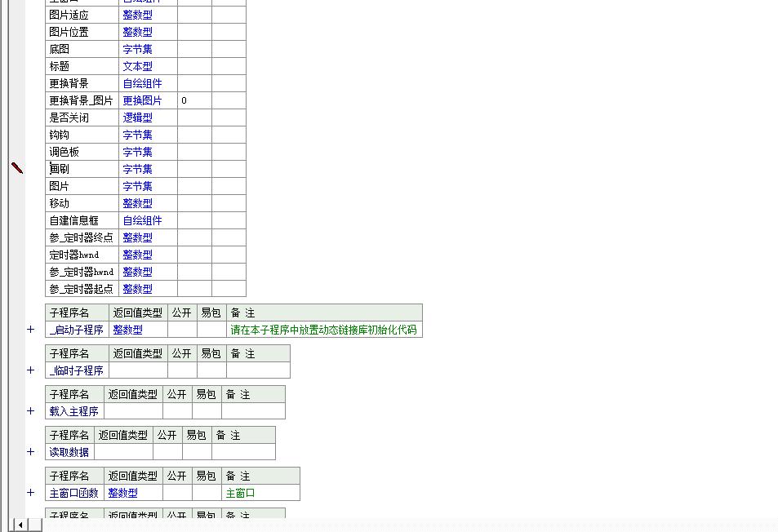Expand the _启动子程序 subroutine
The width and height of the screenshot is (778, 532).
[x=31, y=330]
